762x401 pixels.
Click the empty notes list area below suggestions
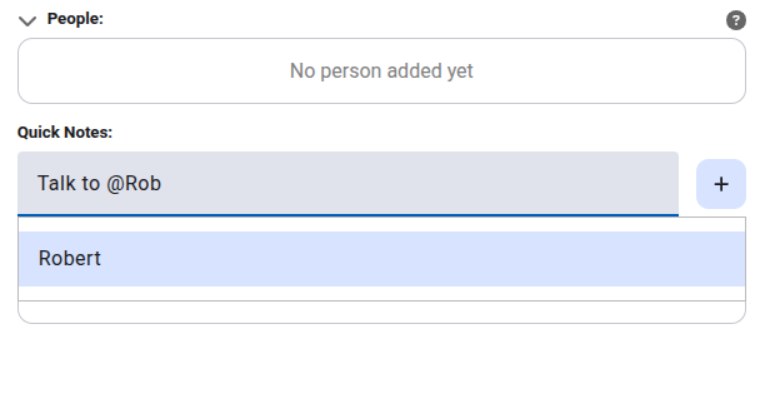tap(381, 312)
